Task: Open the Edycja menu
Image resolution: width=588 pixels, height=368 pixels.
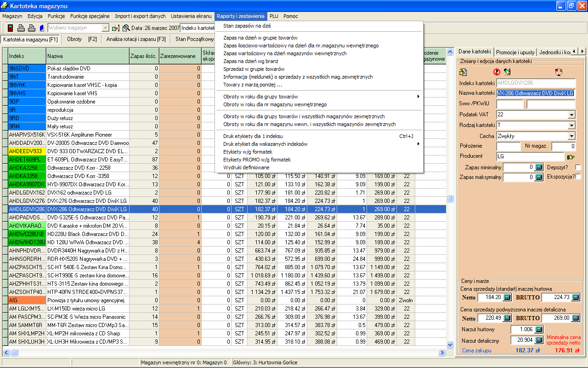Action: coord(35,16)
